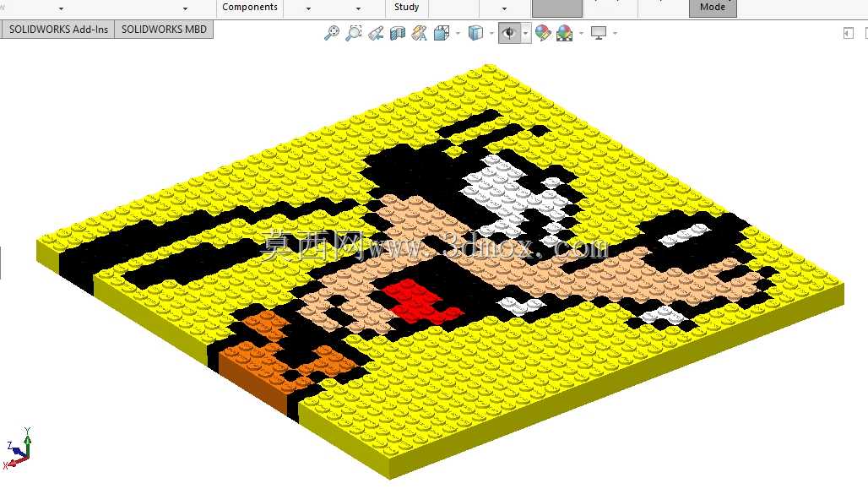
Task: Click the Components ribbon button
Action: (250, 8)
